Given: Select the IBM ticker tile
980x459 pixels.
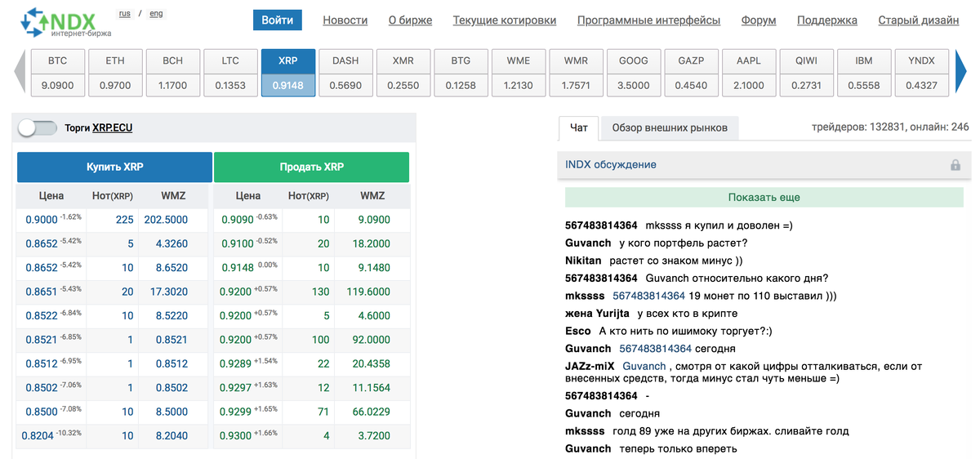Looking at the screenshot, I should [x=864, y=73].
